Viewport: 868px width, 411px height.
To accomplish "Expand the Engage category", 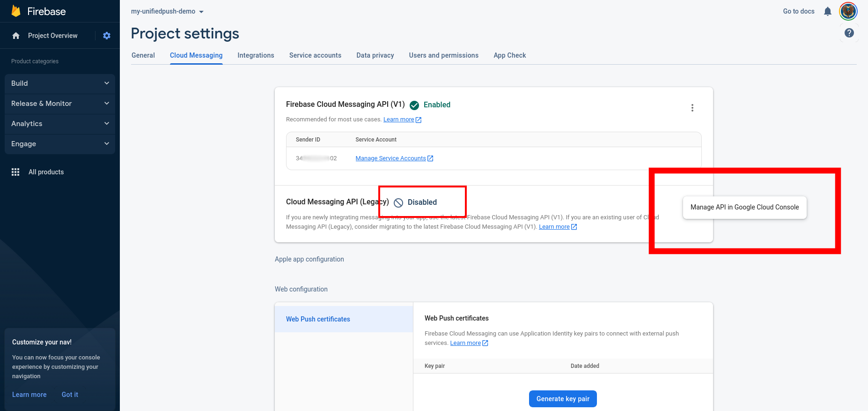I will pos(60,144).
